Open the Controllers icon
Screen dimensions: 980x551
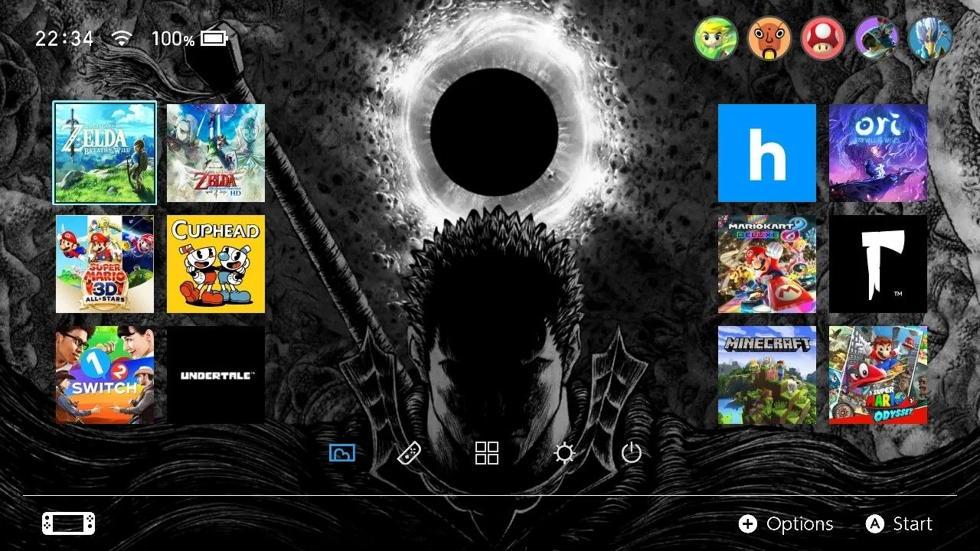(410, 453)
